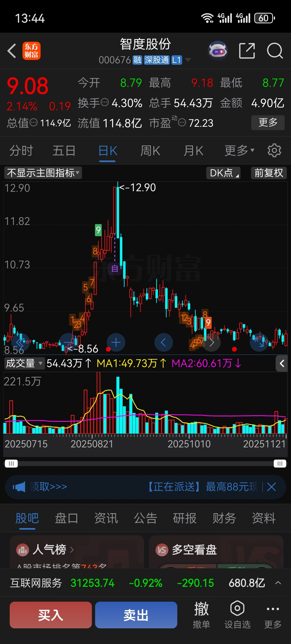Screen dimensions: 291x644
Task: Open 人气榜 chevron arrow
Action: [72, 550]
